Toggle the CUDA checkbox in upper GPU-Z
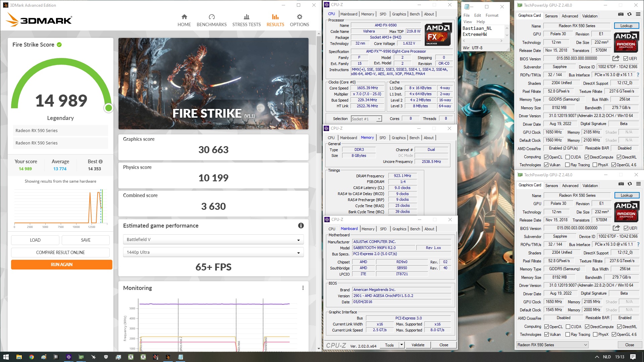Screen dimensions: 644x362 [568, 157]
